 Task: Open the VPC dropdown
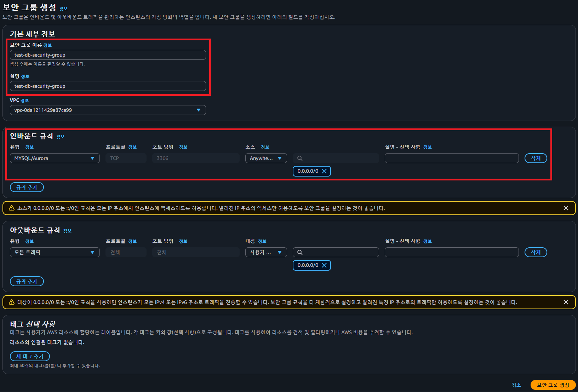[x=108, y=110]
